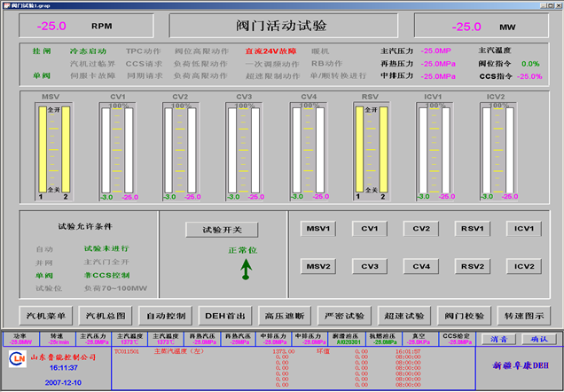Click the 阀位指令 0.0% value
The width and height of the screenshot is (564, 392).
click(x=530, y=64)
